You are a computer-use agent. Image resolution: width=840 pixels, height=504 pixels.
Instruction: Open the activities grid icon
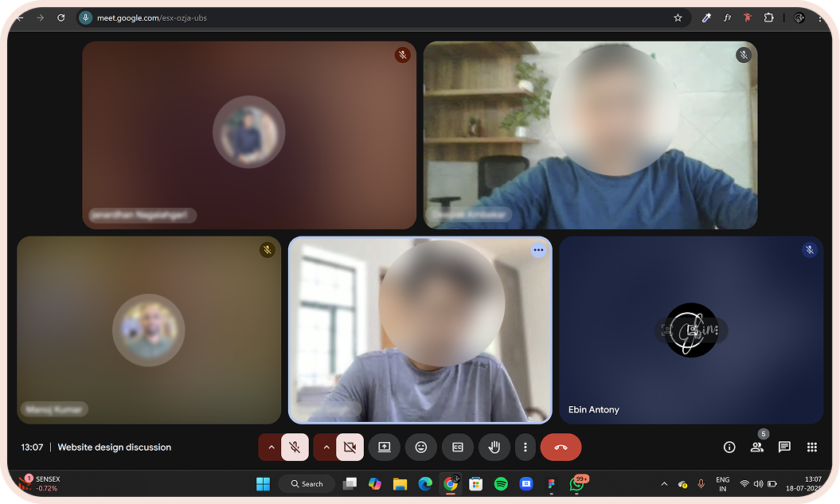click(811, 447)
